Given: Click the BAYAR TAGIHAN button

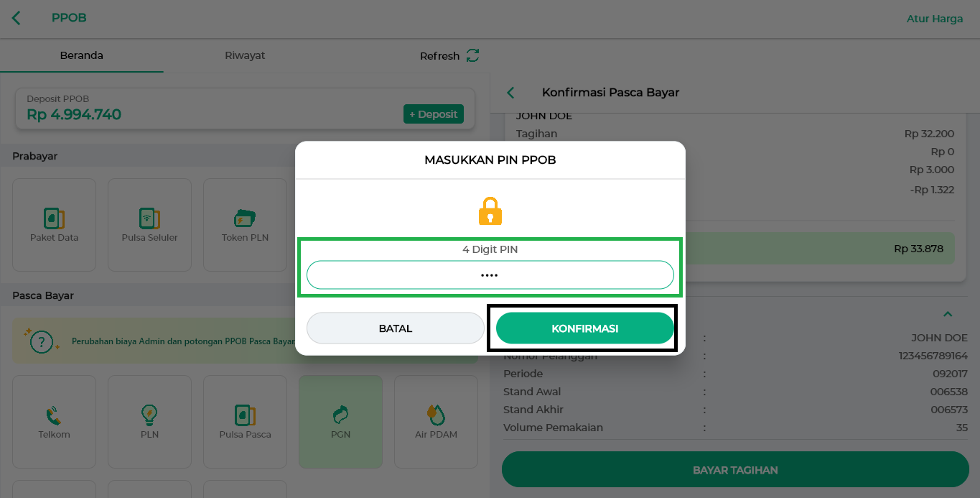Looking at the screenshot, I should (735, 470).
